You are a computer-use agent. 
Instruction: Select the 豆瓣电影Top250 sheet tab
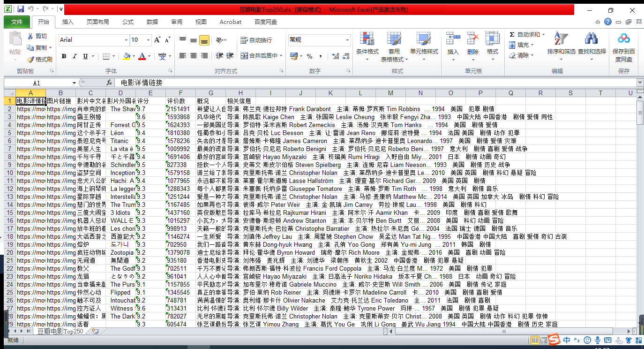coord(60,331)
